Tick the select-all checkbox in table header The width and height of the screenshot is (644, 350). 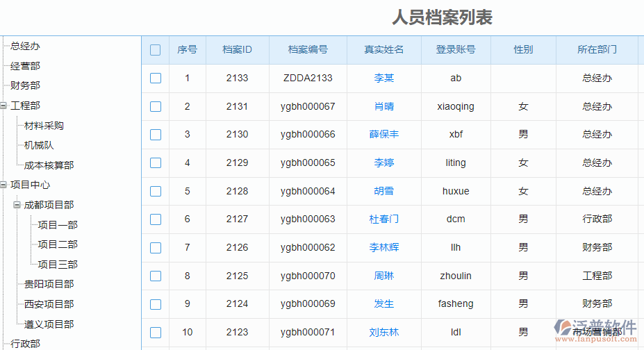[155, 50]
